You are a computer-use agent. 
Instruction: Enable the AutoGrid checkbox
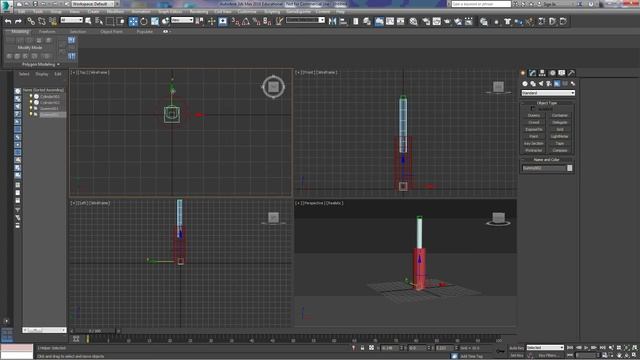(533, 109)
